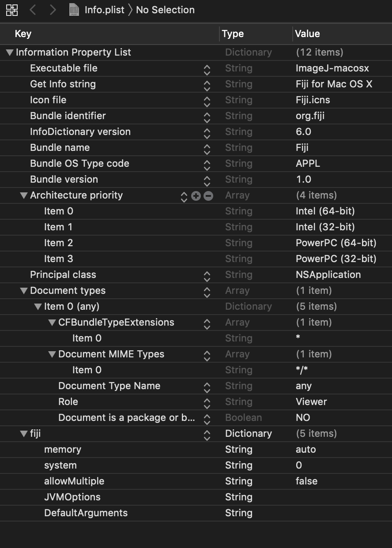
Task: Click the Value column header
Action: [x=307, y=34]
